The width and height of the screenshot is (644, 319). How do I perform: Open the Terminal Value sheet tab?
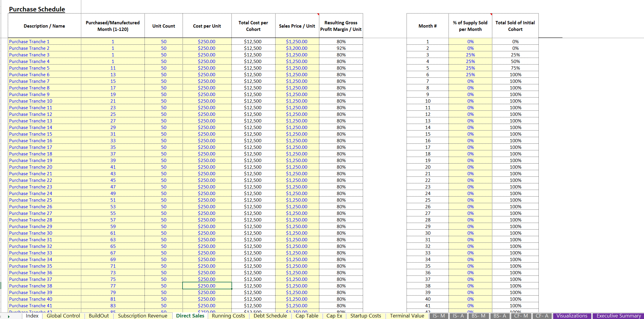coord(407,316)
